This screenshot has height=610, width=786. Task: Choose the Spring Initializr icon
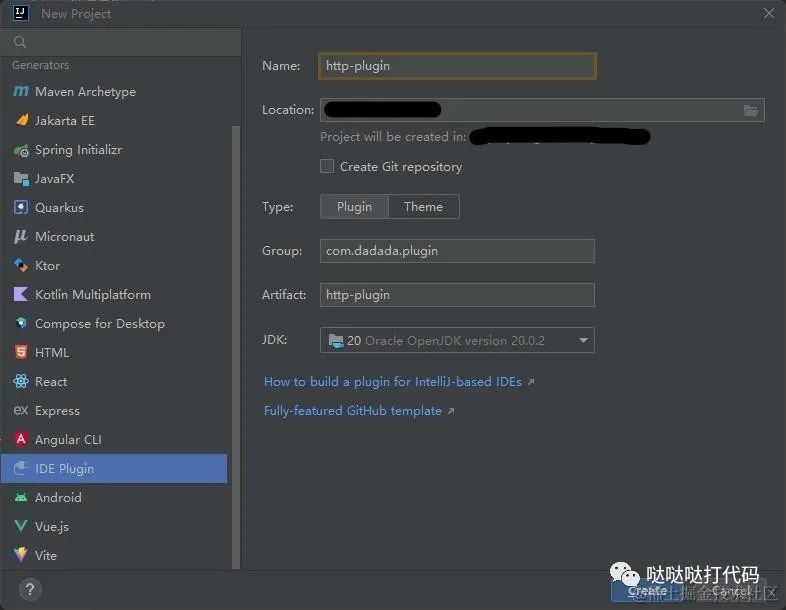coord(21,150)
